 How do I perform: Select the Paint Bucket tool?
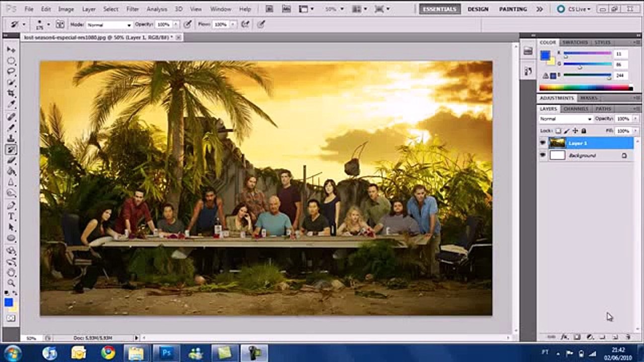pos(11,172)
